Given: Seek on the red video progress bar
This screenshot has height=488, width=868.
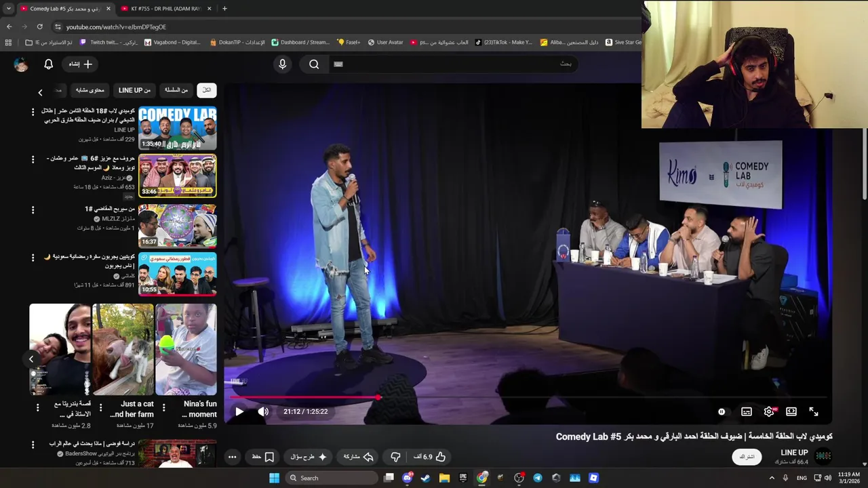Looking at the screenshot, I should (x=528, y=397).
